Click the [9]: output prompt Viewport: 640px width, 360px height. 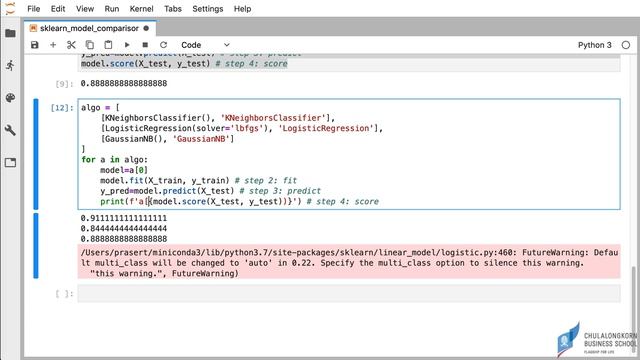pos(64,84)
